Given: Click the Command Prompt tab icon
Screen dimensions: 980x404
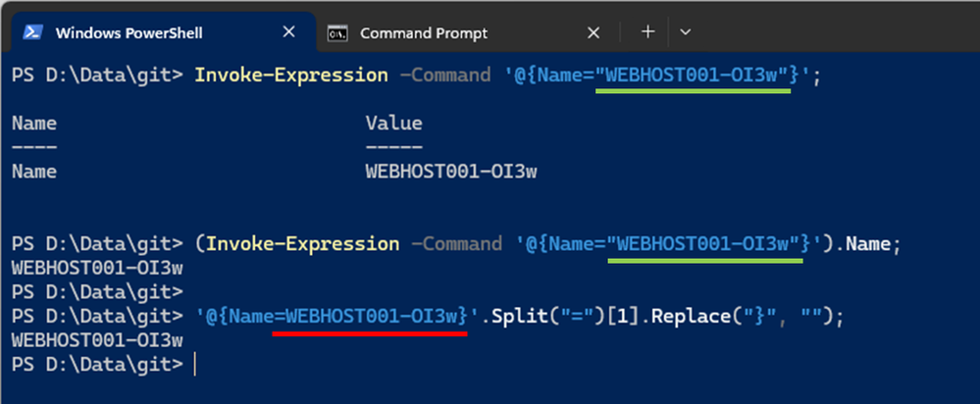Looking at the screenshot, I should coord(337,32).
